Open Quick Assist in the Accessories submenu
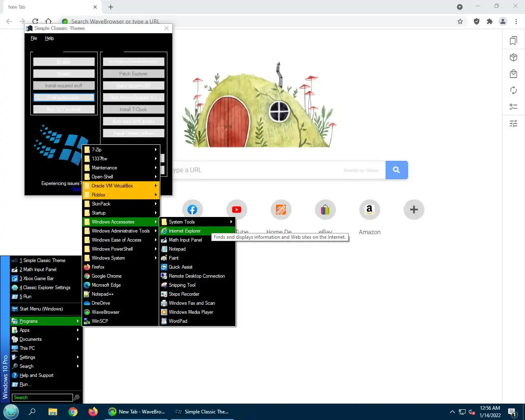Viewport: 525px width, 420px height. pos(197,267)
